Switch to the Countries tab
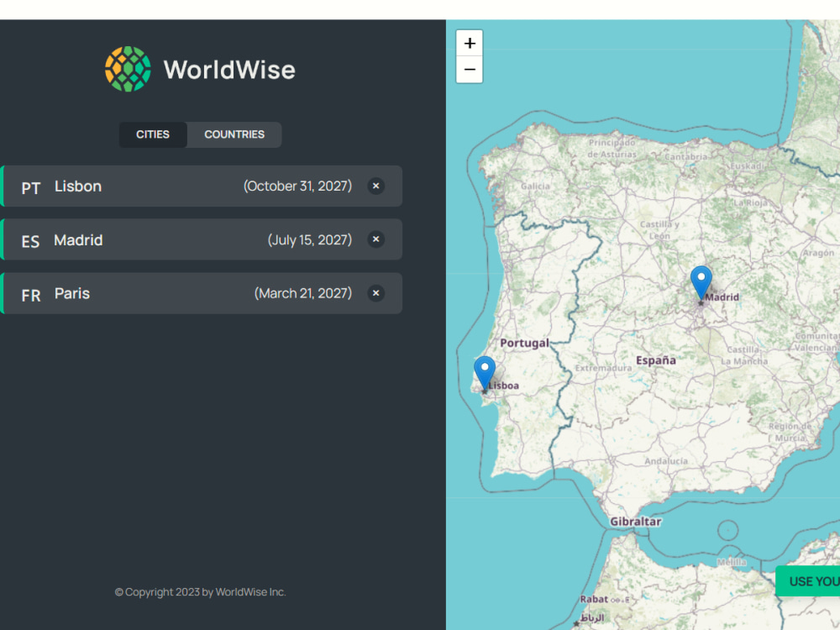This screenshot has width=840, height=630. point(234,134)
